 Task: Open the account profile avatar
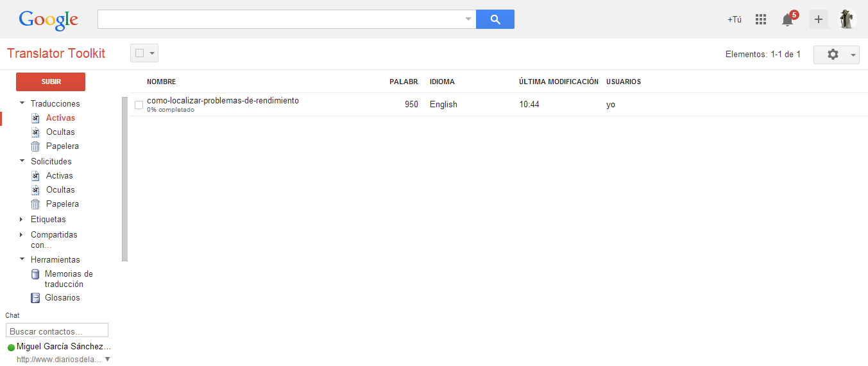point(847,19)
